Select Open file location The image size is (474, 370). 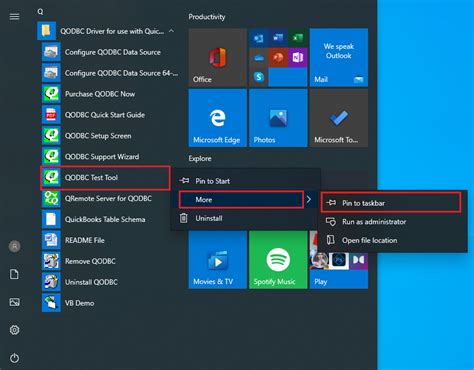coord(391,240)
